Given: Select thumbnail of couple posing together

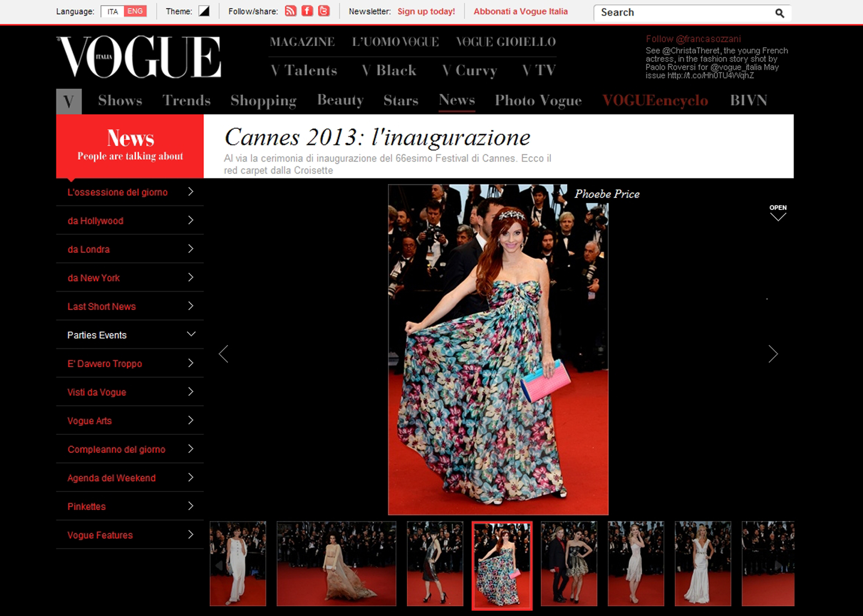Looking at the screenshot, I should tap(569, 563).
